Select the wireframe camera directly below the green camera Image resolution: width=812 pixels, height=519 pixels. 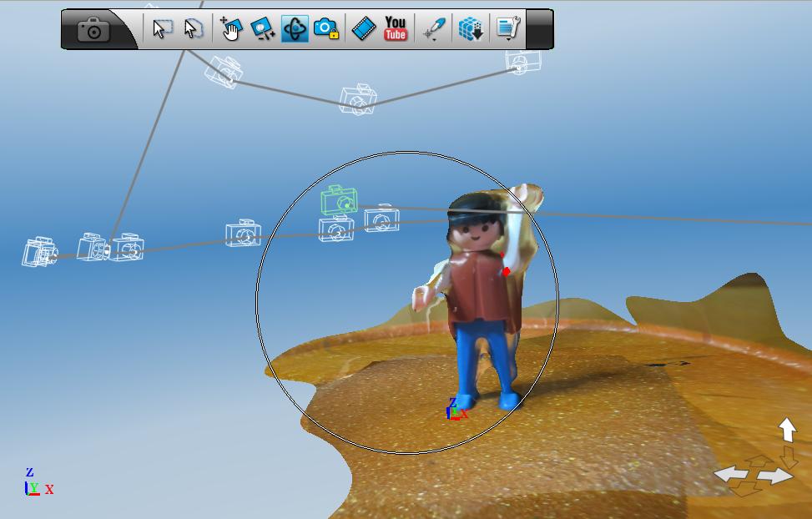[336, 229]
